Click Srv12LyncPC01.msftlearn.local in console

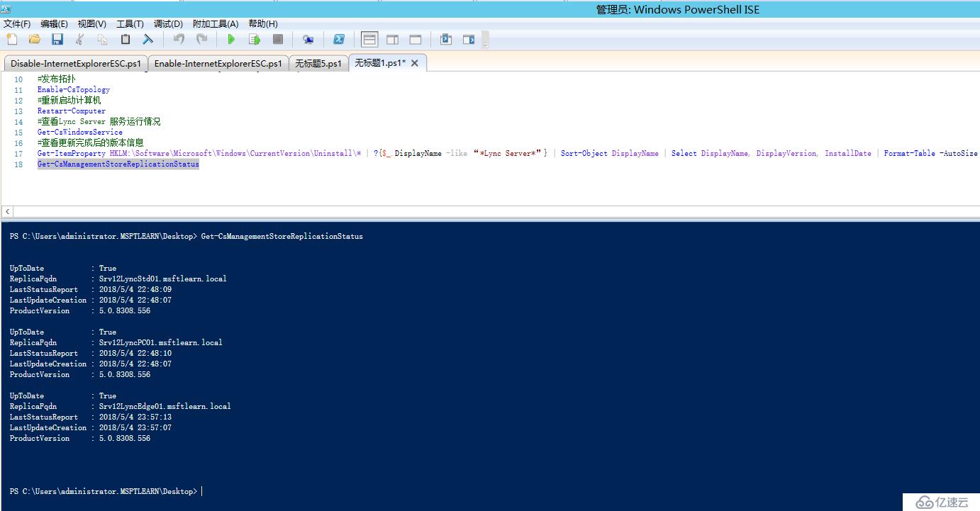coord(161,343)
